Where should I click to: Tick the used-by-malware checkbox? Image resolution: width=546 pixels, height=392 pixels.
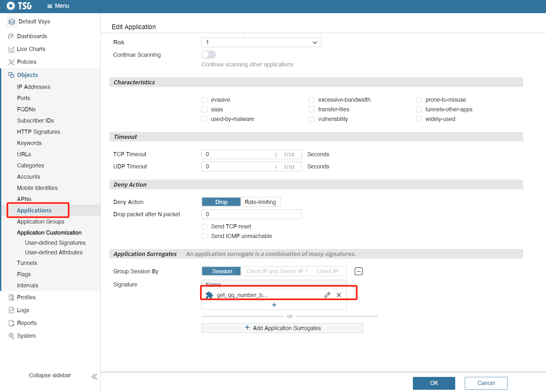point(204,119)
